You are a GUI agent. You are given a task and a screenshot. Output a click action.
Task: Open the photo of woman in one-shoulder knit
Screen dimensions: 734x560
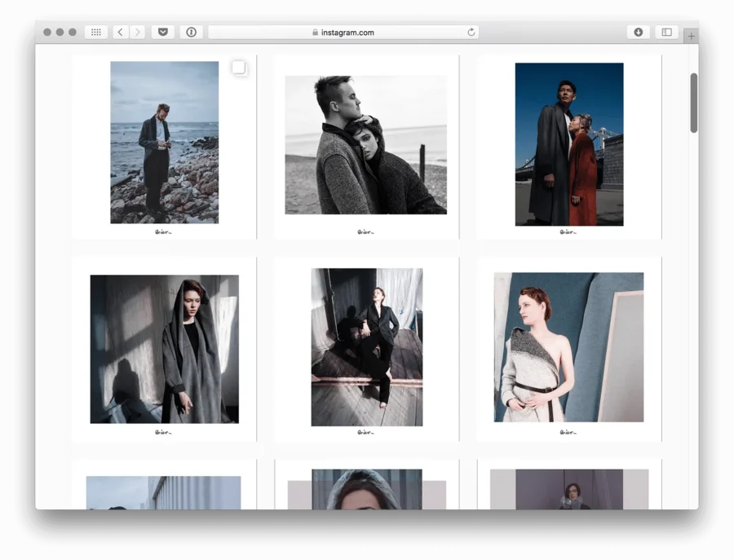tap(568, 347)
